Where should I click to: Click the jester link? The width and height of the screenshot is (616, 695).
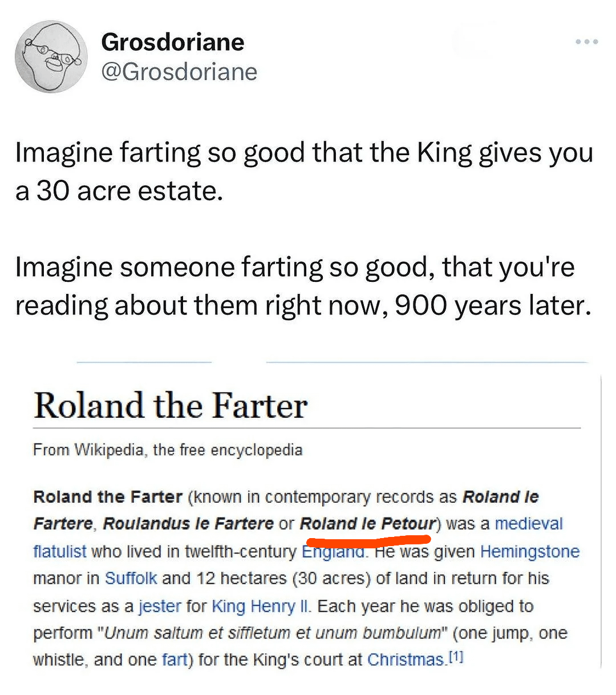[x=160, y=605]
